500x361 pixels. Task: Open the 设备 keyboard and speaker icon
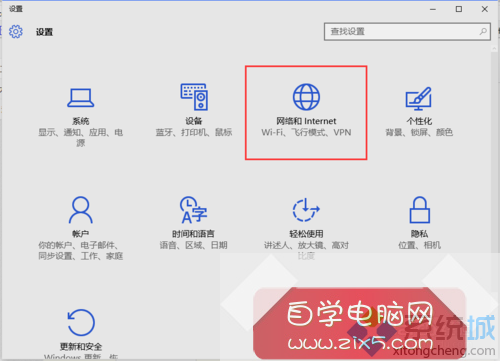point(194,97)
